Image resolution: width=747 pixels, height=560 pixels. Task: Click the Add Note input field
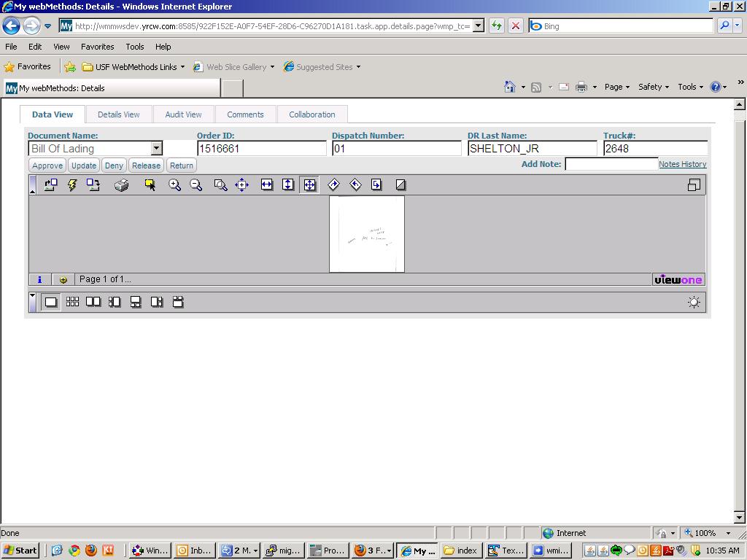(x=611, y=164)
